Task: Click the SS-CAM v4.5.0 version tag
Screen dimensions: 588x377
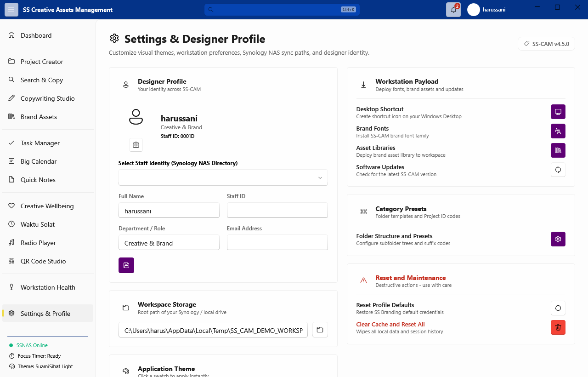Action: (x=546, y=44)
